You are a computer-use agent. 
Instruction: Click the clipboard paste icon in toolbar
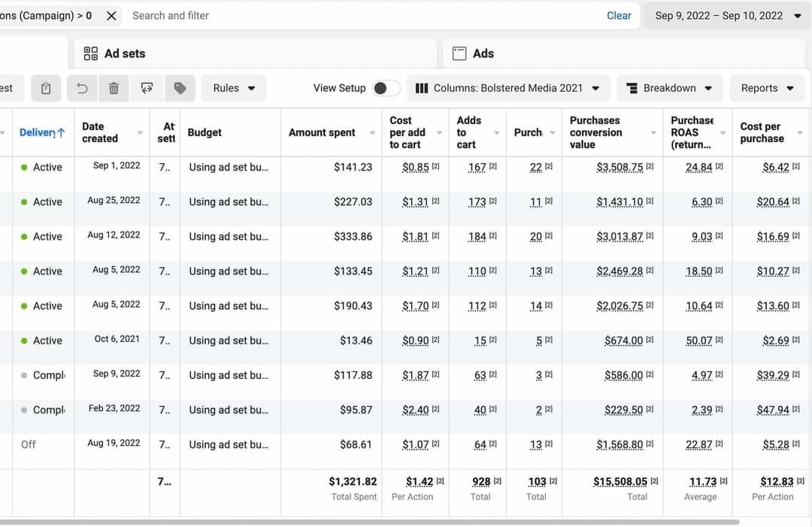click(46, 88)
